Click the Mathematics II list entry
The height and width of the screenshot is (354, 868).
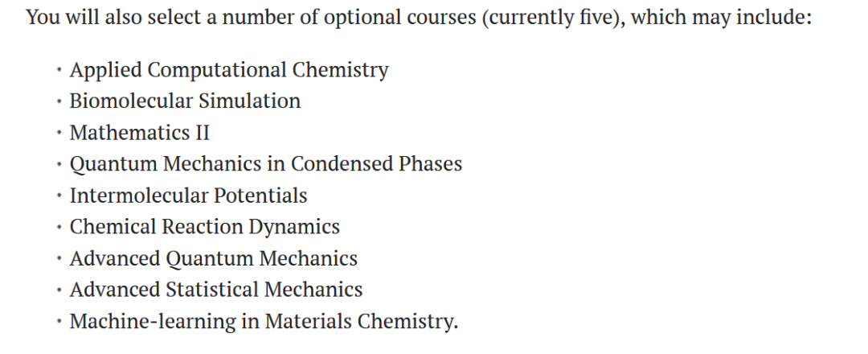point(140,133)
